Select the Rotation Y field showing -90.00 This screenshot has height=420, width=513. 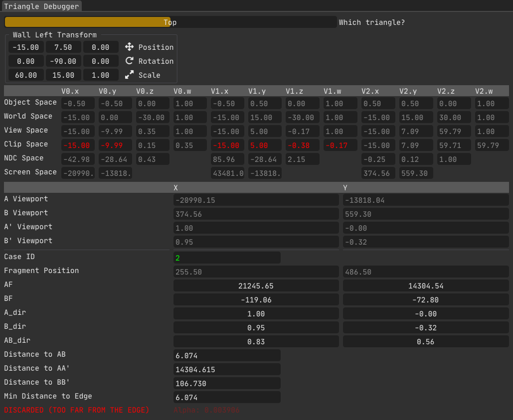tap(63, 61)
